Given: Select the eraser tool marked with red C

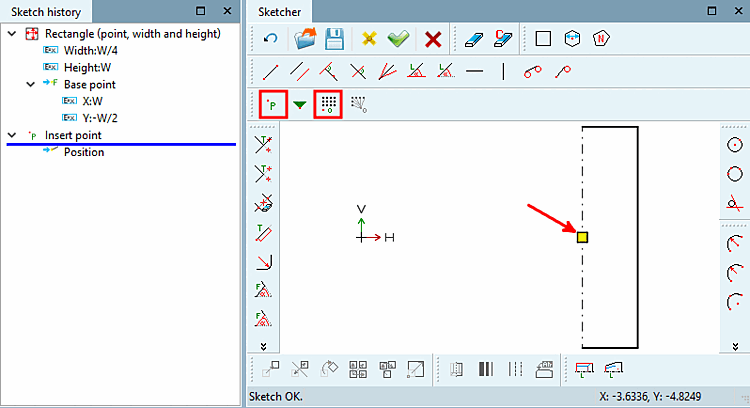Looking at the screenshot, I should [503, 38].
